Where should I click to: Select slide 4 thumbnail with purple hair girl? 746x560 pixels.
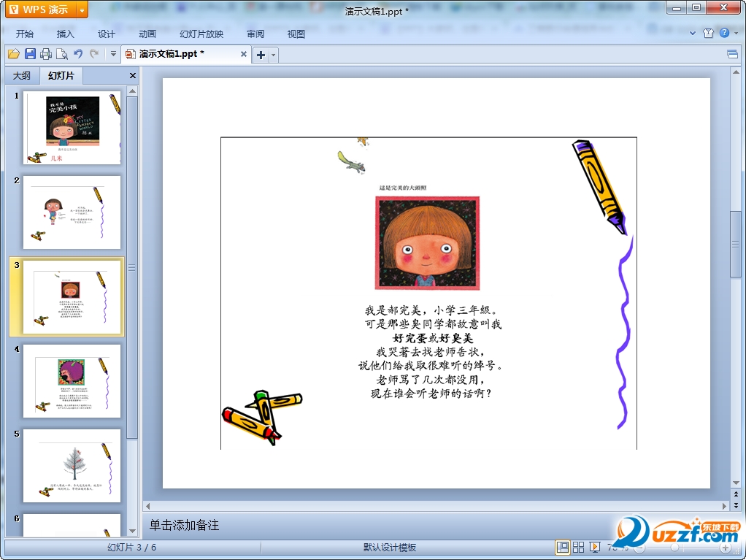(72, 381)
